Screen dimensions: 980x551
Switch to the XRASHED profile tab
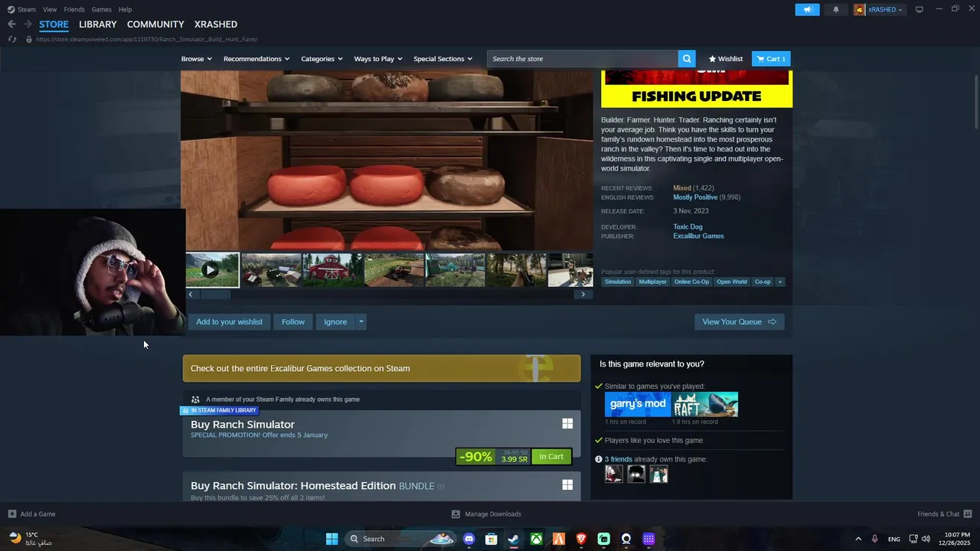216,24
